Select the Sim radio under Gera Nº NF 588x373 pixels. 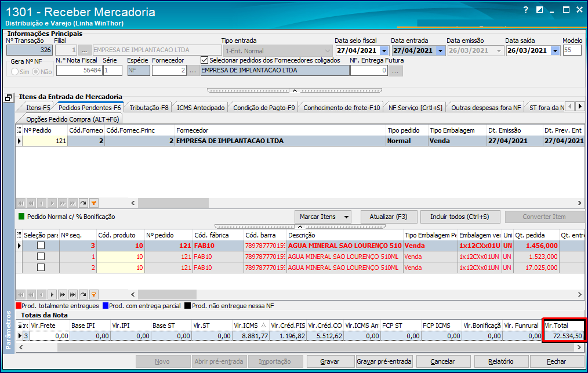click(14, 71)
